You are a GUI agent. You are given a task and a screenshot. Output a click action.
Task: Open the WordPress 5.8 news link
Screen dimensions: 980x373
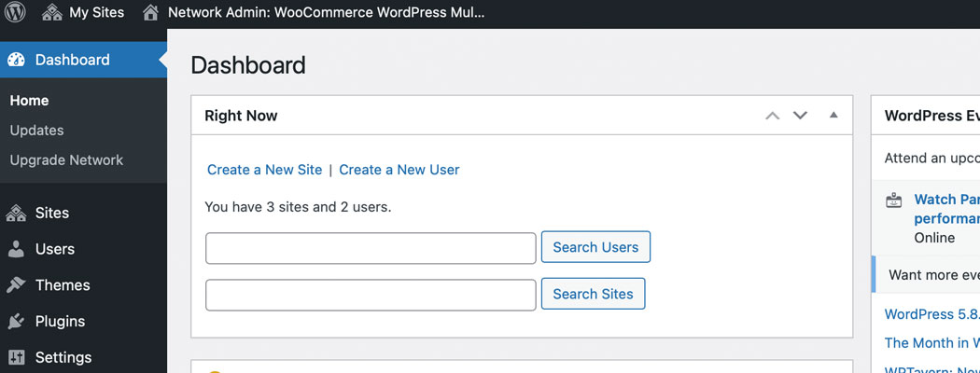[x=931, y=314]
